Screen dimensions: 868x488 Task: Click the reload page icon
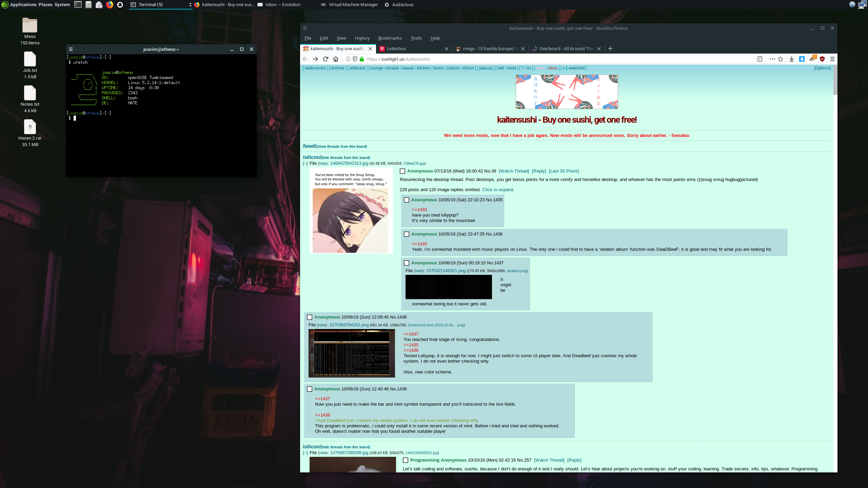325,59
